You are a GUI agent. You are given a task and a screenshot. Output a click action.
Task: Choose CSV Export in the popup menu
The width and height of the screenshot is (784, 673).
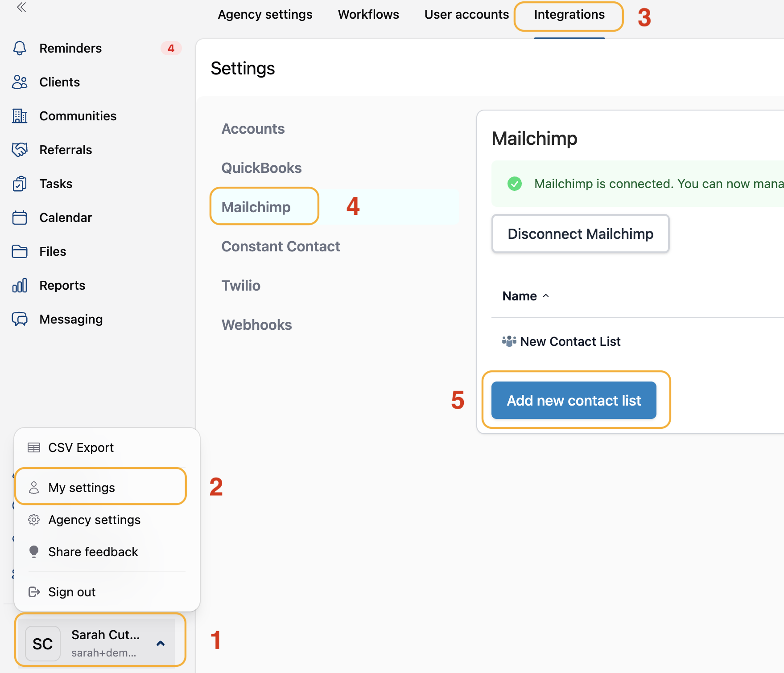tap(81, 447)
